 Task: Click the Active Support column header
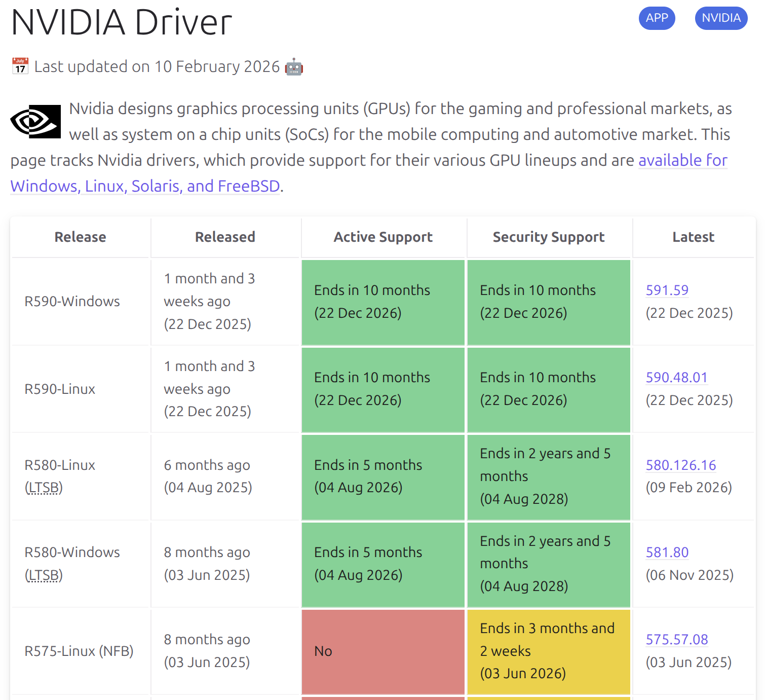383,237
